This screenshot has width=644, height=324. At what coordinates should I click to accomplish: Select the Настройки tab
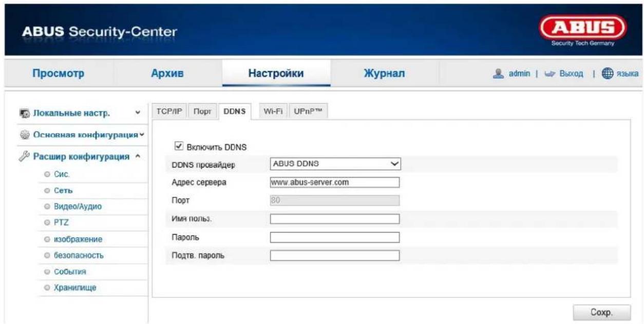276,73
